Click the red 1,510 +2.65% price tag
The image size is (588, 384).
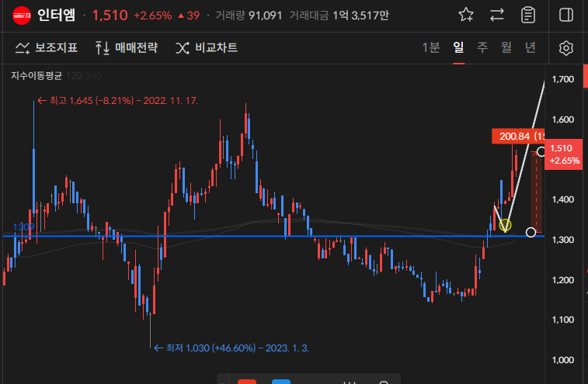point(563,154)
